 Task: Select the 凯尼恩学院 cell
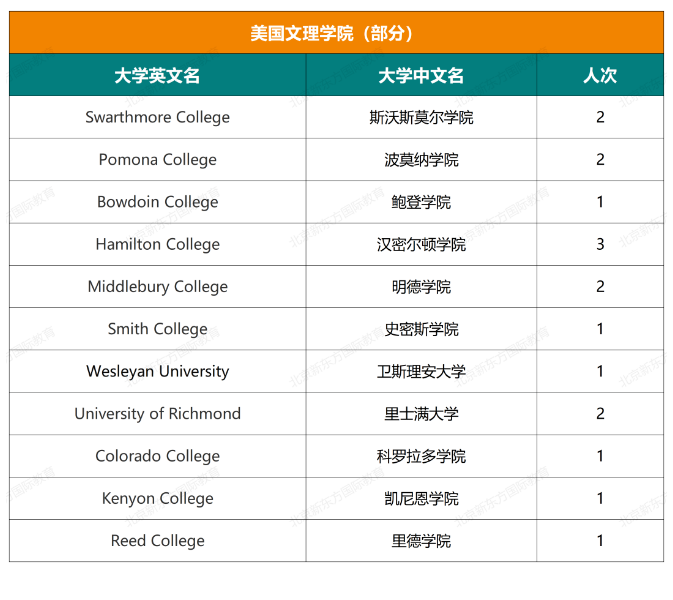(x=421, y=498)
